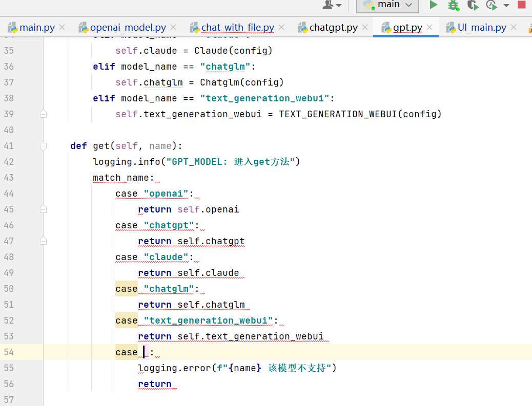Run main with coverage
The height and width of the screenshot is (406, 532).
pos(472,5)
